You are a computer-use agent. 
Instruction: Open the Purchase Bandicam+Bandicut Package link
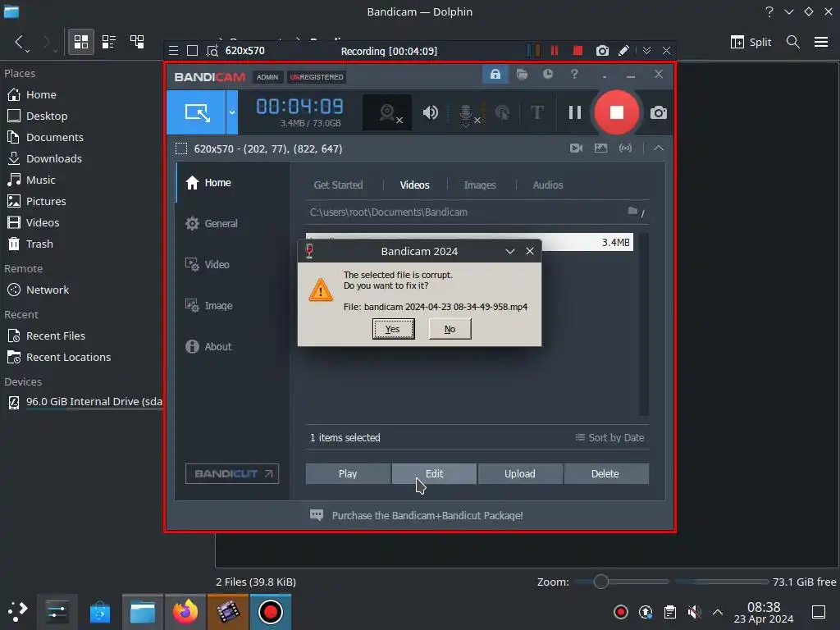(x=427, y=515)
